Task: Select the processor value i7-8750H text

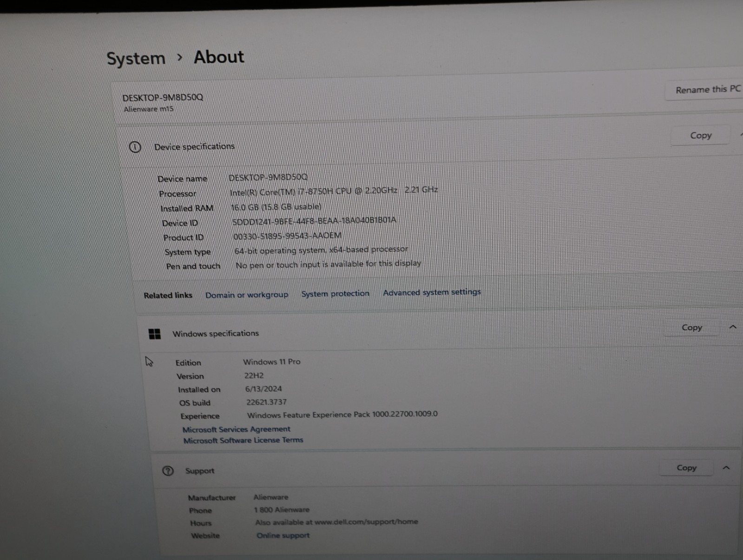Action: [x=334, y=191]
